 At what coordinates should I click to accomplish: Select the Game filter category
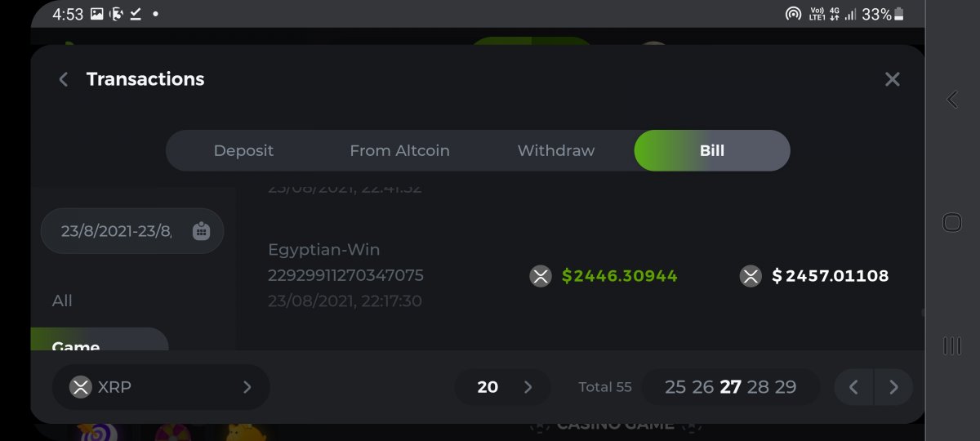pos(76,345)
